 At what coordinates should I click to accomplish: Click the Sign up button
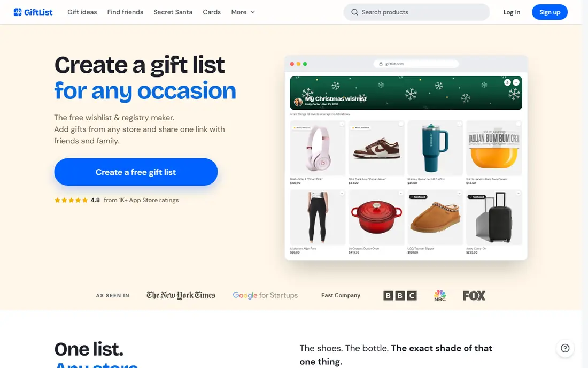pyautogui.click(x=550, y=12)
